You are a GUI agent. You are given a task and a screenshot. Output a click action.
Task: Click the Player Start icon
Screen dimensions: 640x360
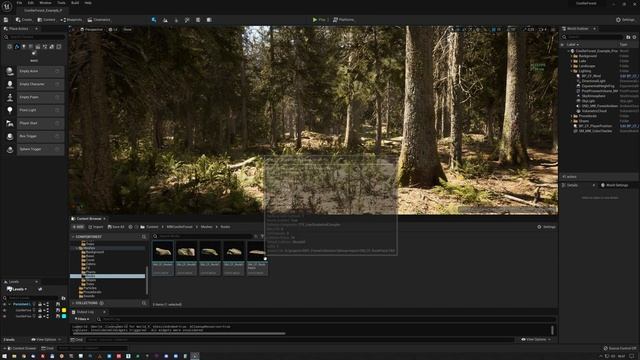[x=10, y=123]
